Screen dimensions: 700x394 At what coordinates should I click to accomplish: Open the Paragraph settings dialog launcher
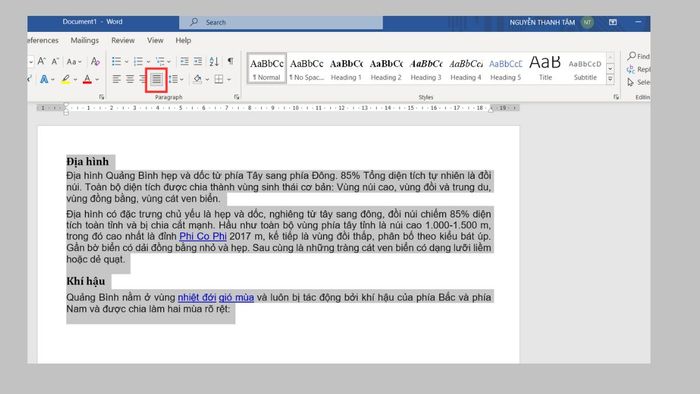pos(236,97)
